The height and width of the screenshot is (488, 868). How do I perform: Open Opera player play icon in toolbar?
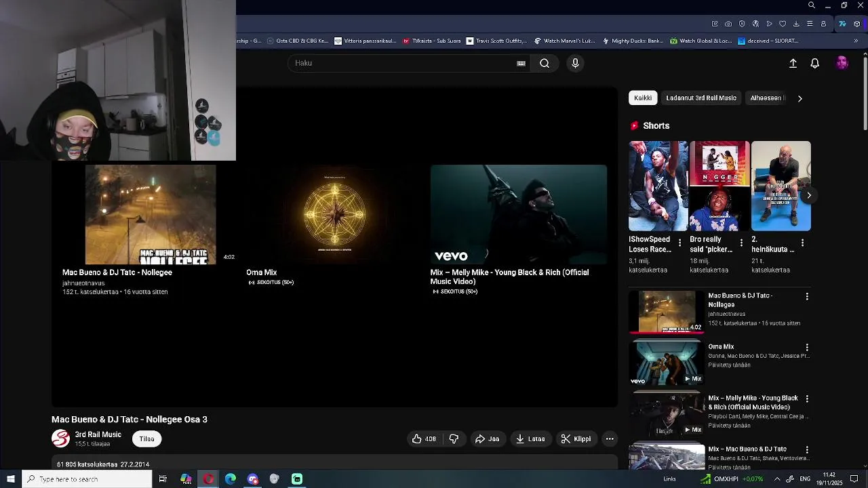769,24
